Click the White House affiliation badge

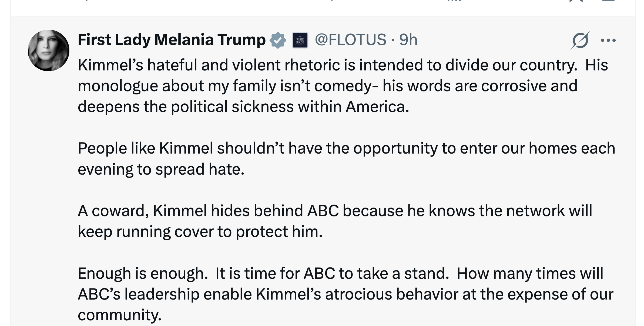[x=300, y=40]
